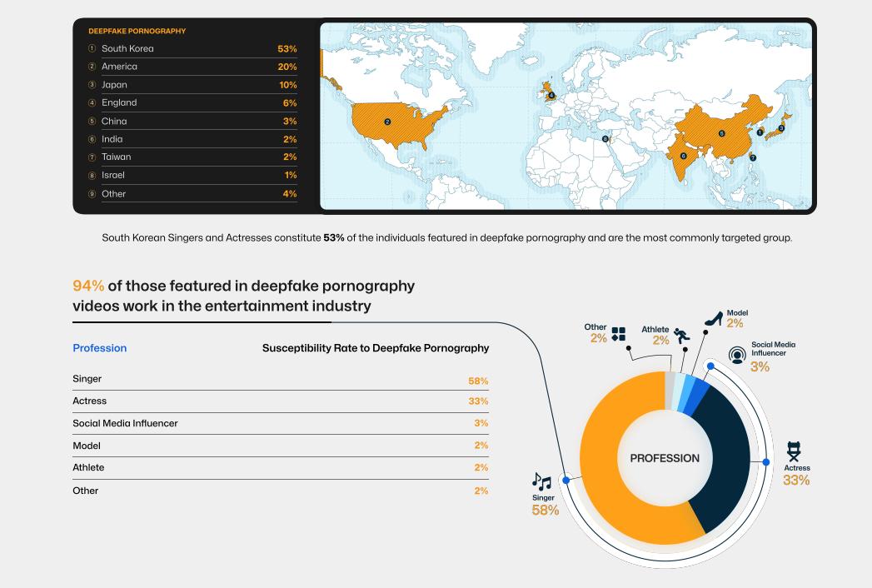
Task: Click the 33% under the Actress donut label
Action: coord(796,480)
